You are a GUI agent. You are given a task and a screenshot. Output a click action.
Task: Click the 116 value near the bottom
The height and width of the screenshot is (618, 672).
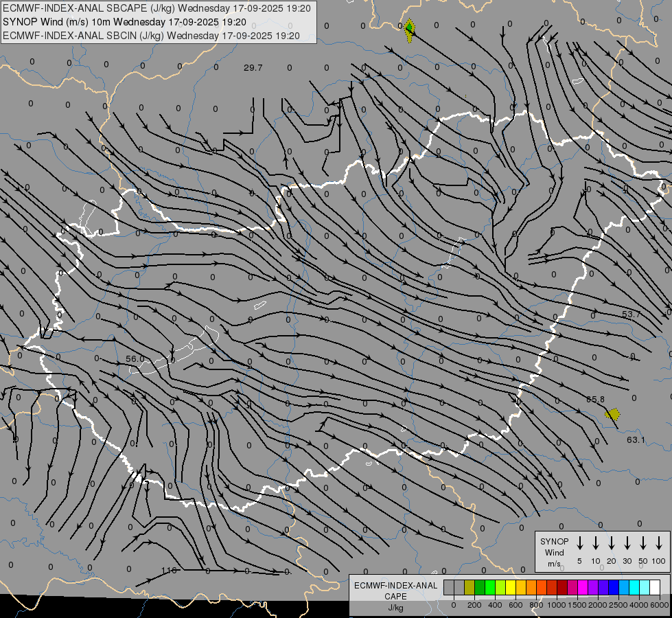(169, 571)
